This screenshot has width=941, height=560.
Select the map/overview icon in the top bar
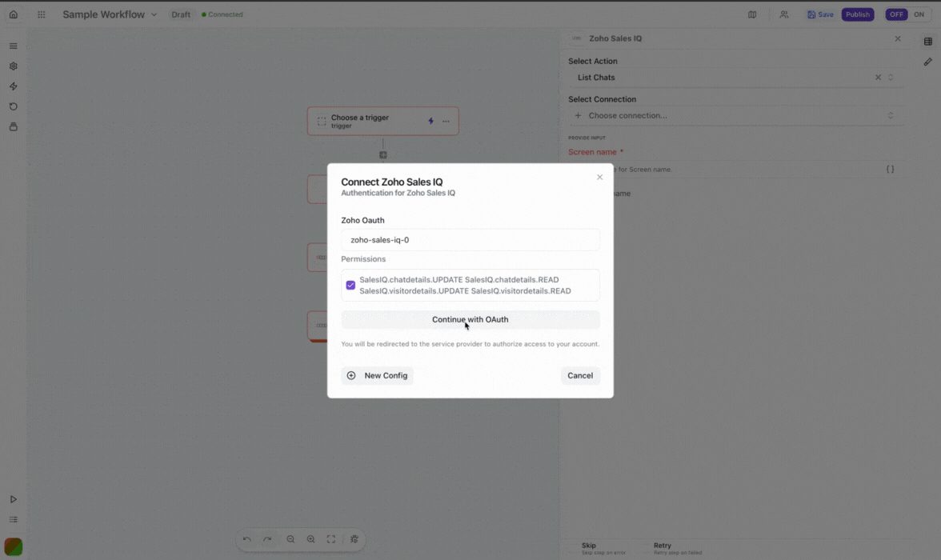(x=751, y=14)
